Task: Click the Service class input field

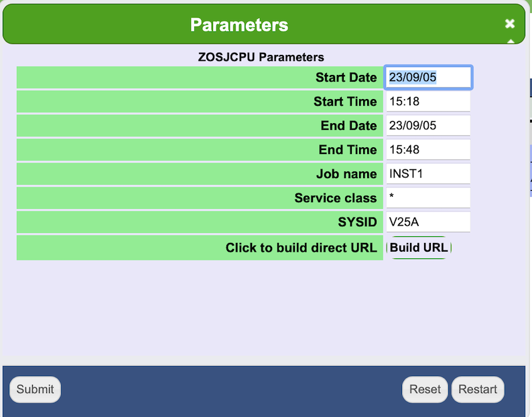Action: [x=427, y=198]
